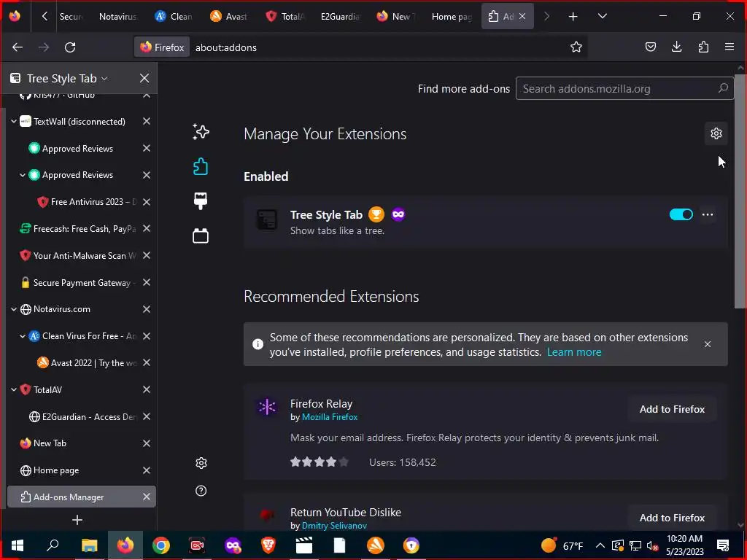Open Windows Start menu
This screenshot has height=560, width=747.
coord(18,545)
